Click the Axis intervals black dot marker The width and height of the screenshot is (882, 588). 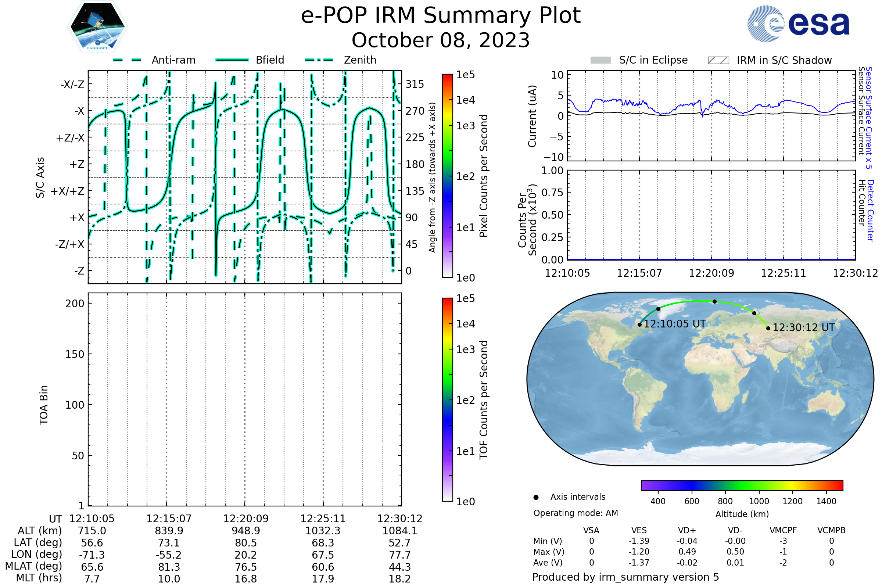(536, 497)
